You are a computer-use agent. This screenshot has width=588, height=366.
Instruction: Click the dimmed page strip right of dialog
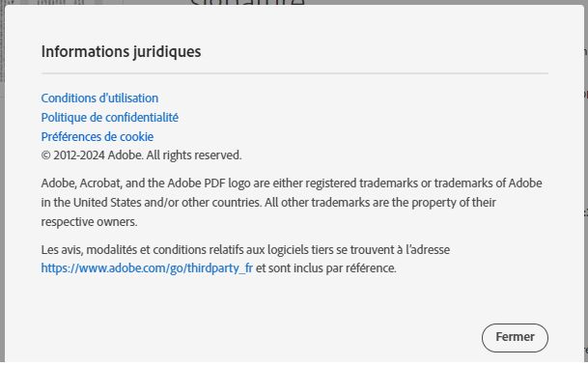586,187
